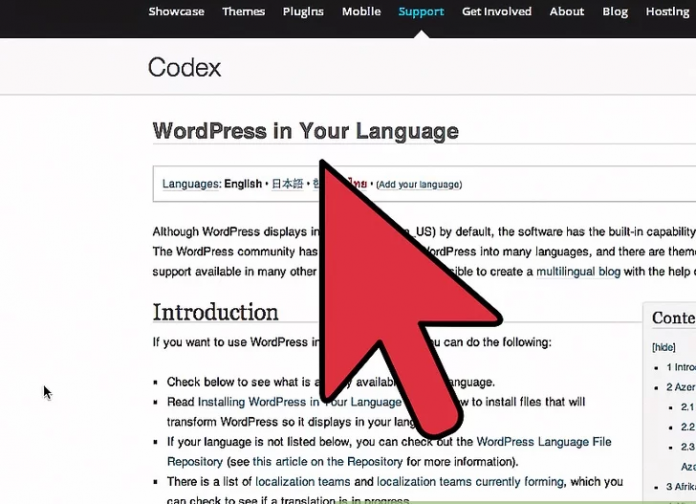Viewport: 696px width, 504px height.
Task: Open the 'multilingual blog' link
Action: (x=578, y=272)
